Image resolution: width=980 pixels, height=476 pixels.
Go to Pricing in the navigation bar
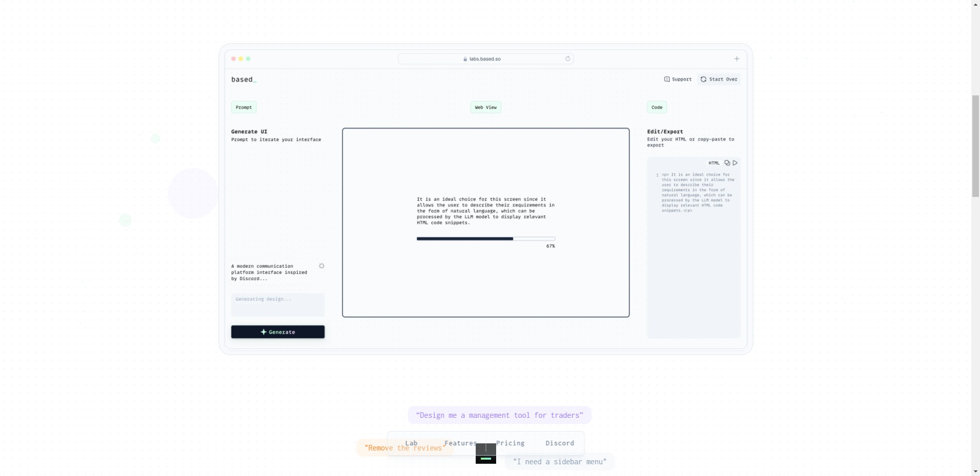pos(510,443)
